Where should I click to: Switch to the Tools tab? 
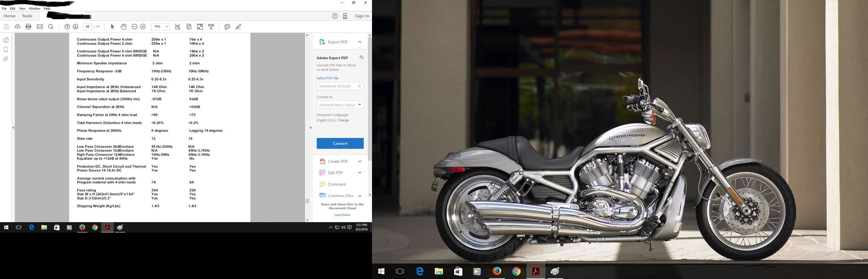(27, 16)
